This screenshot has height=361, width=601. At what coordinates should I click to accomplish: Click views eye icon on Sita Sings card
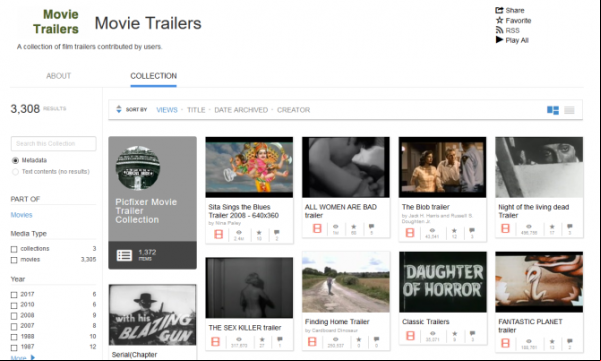point(239,233)
